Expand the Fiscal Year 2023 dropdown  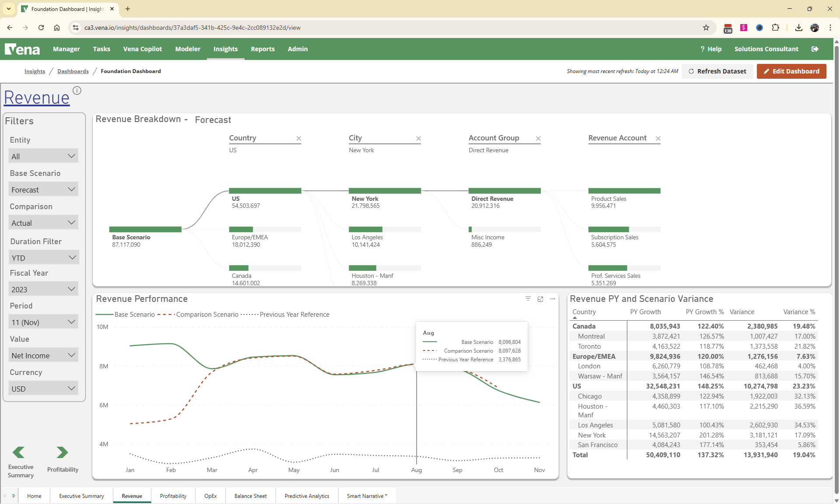point(43,289)
